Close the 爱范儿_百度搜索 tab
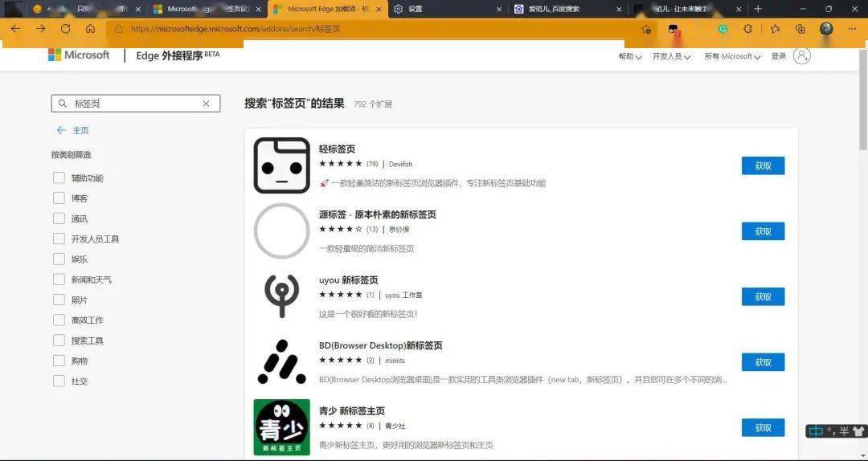868x461 pixels. (x=618, y=10)
